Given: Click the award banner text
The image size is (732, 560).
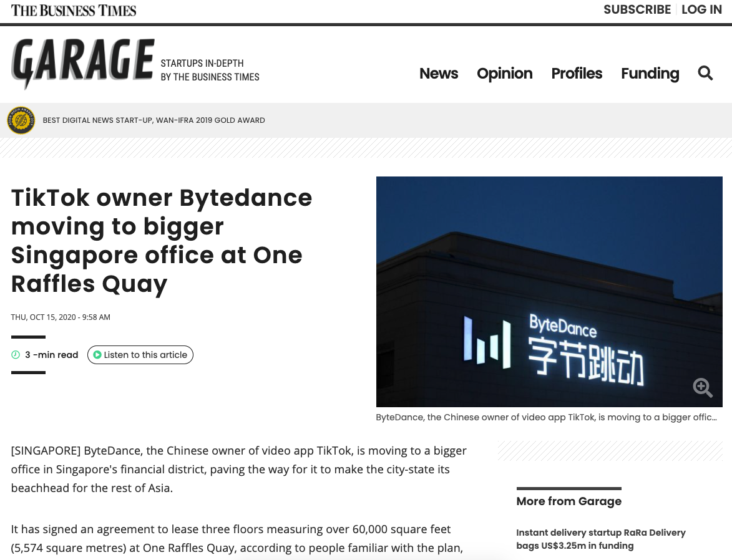Looking at the screenshot, I should tap(154, 120).
